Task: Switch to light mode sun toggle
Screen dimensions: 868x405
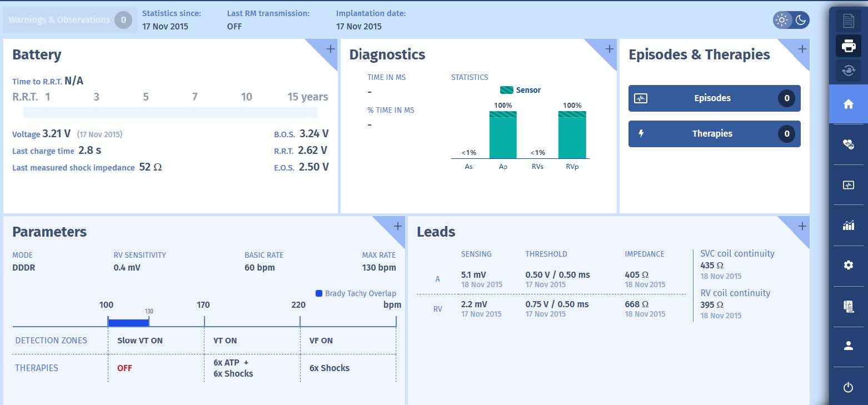Action: click(782, 21)
